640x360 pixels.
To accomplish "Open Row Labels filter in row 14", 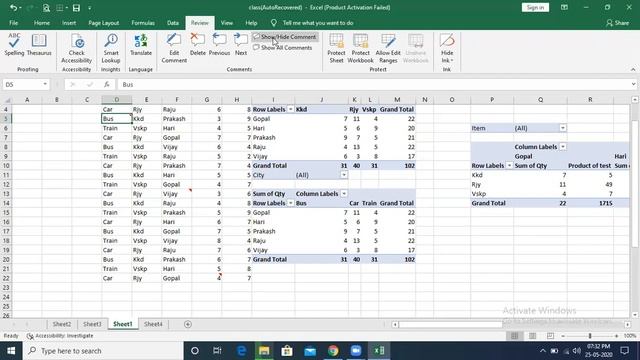I will tap(291, 203).
